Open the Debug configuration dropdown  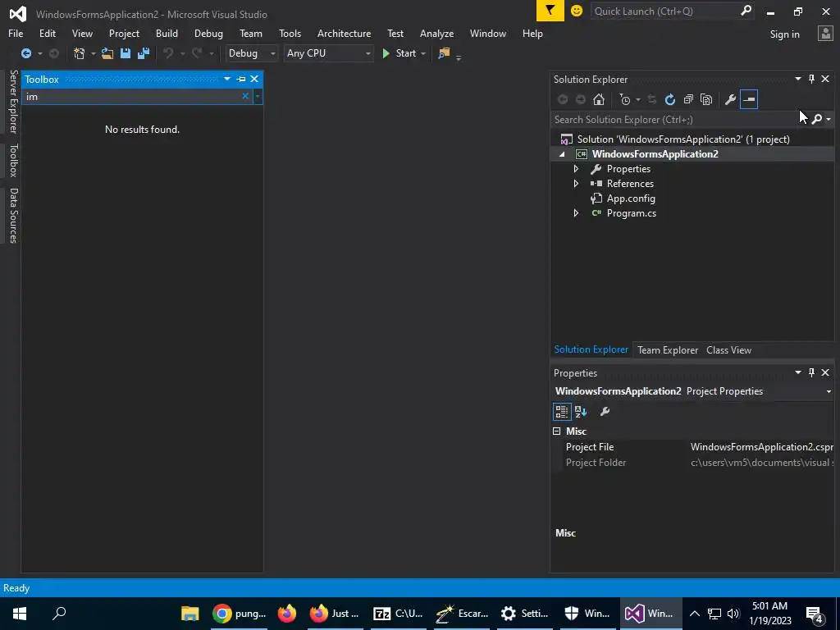252,53
